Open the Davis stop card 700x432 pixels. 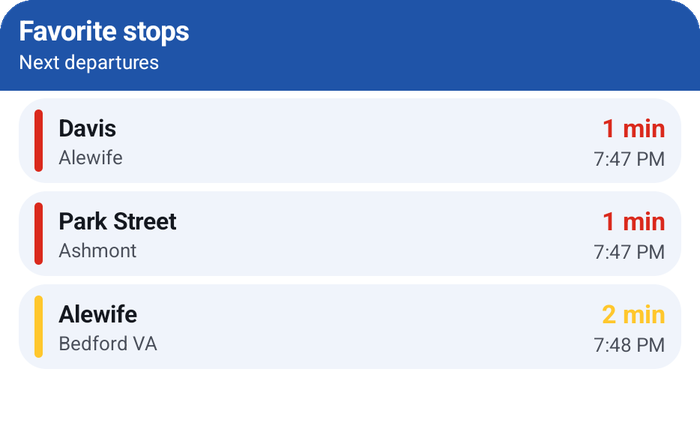tap(350, 141)
